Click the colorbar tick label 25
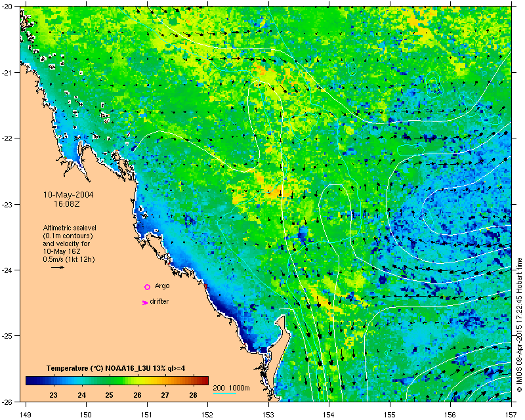The image size is (525, 420). tap(109, 395)
